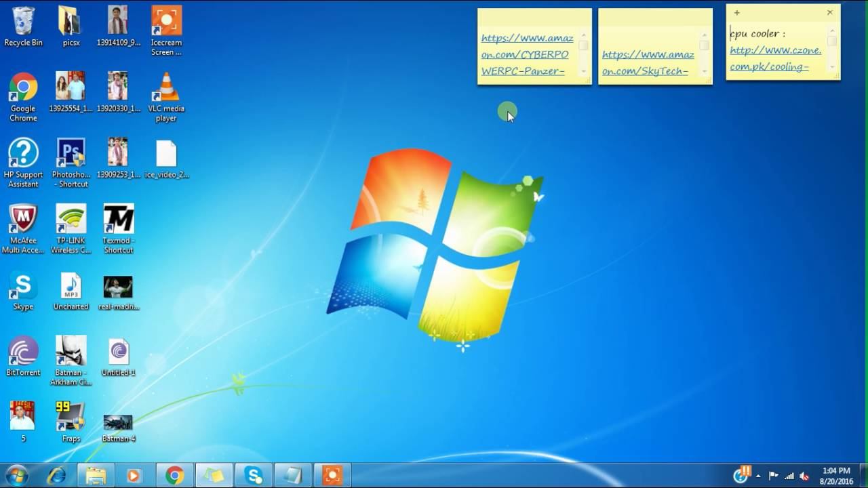This screenshot has height=488, width=868.
Task: Open the notepad app on the taskbar
Action: 293,476
